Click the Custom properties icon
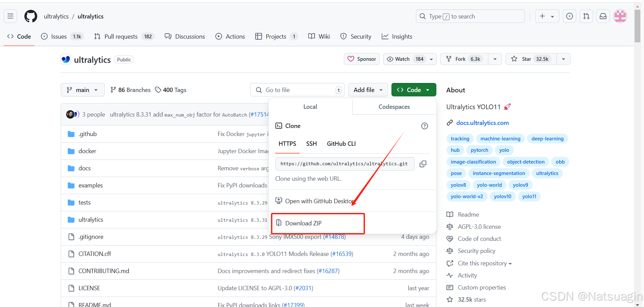644x307 pixels. [450, 288]
